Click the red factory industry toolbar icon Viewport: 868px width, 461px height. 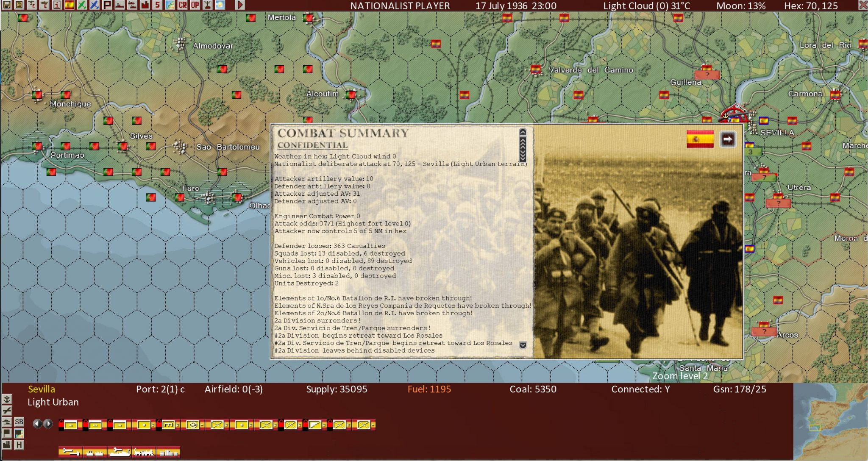tap(145, 5)
